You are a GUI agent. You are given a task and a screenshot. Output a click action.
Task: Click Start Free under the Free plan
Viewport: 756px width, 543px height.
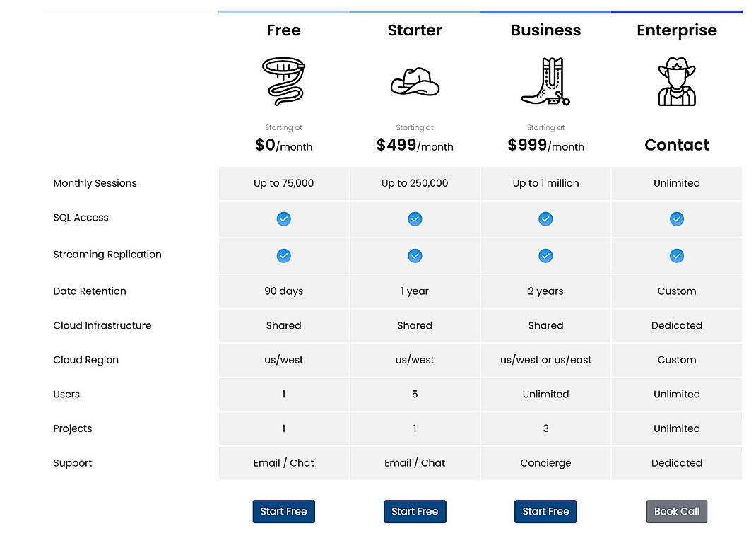pyautogui.click(x=283, y=511)
